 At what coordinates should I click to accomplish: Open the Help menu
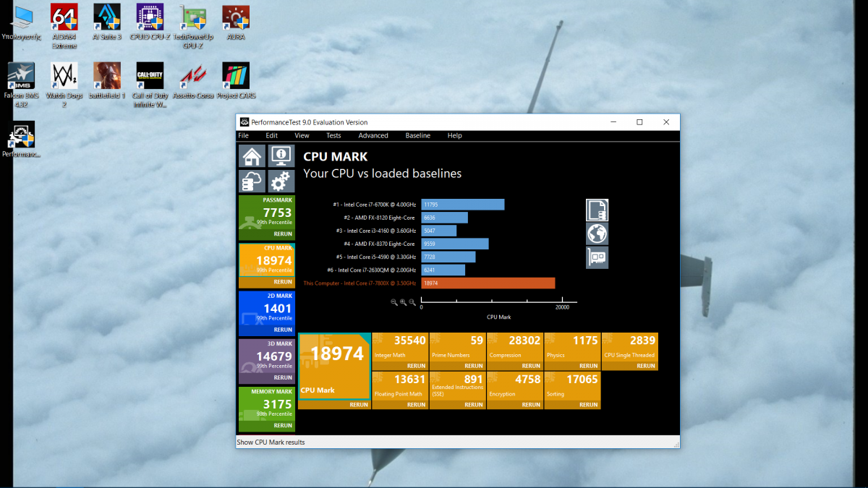tap(454, 135)
